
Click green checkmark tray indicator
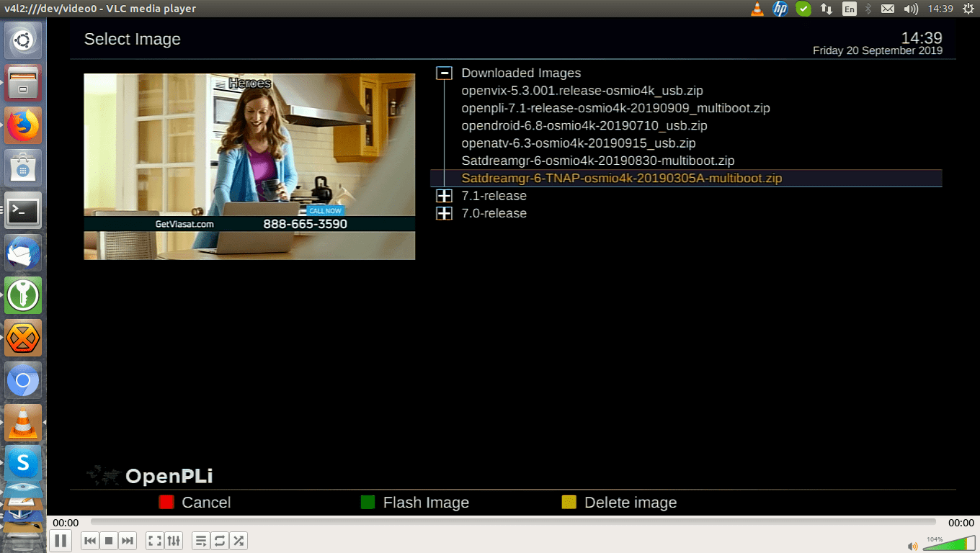pyautogui.click(x=803, y=9)
